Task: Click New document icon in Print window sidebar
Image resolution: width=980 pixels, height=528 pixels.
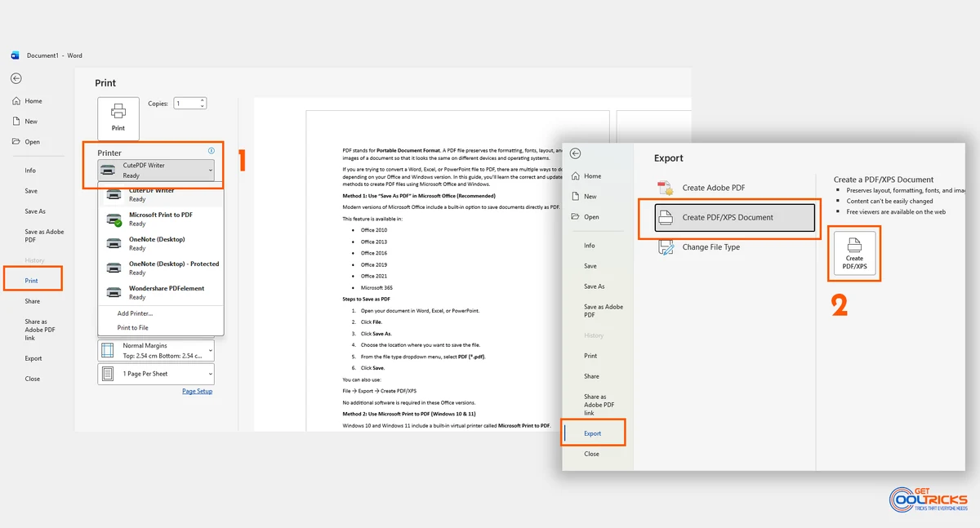Action: (16, 122)
